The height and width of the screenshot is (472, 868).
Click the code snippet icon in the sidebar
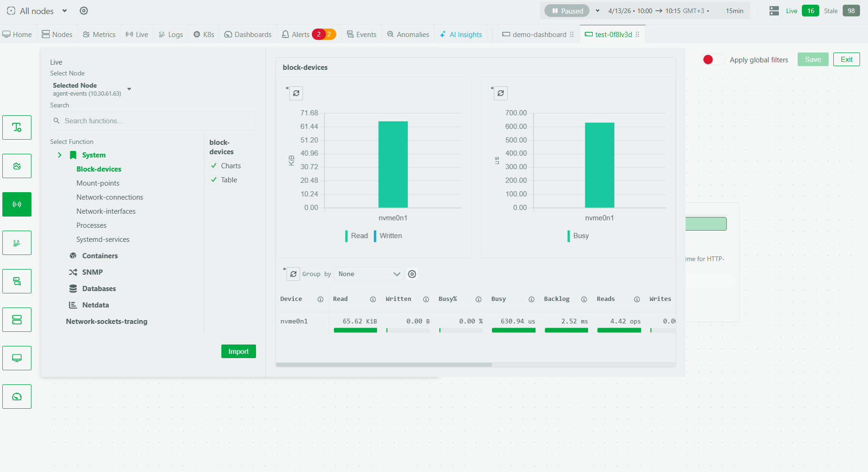[17, 242]
